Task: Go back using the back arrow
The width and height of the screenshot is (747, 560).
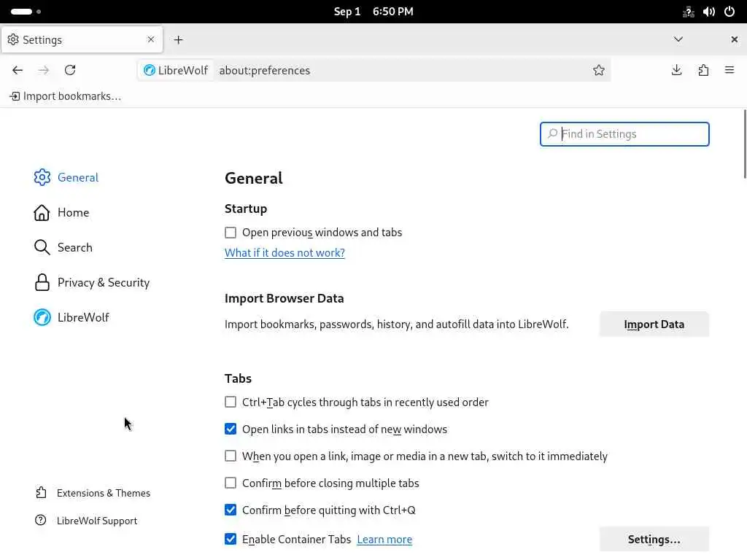Action: point(18,70)
